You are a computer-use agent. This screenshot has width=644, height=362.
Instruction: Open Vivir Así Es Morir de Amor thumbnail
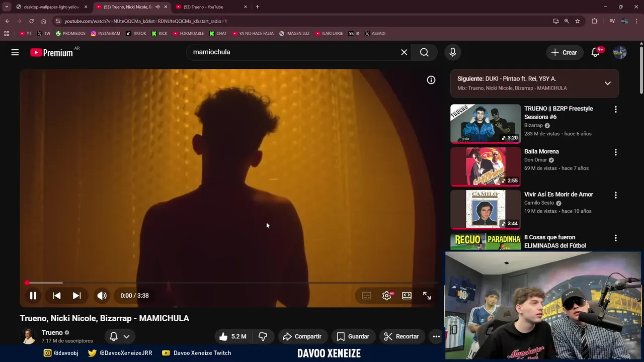(x=486, y=209)
